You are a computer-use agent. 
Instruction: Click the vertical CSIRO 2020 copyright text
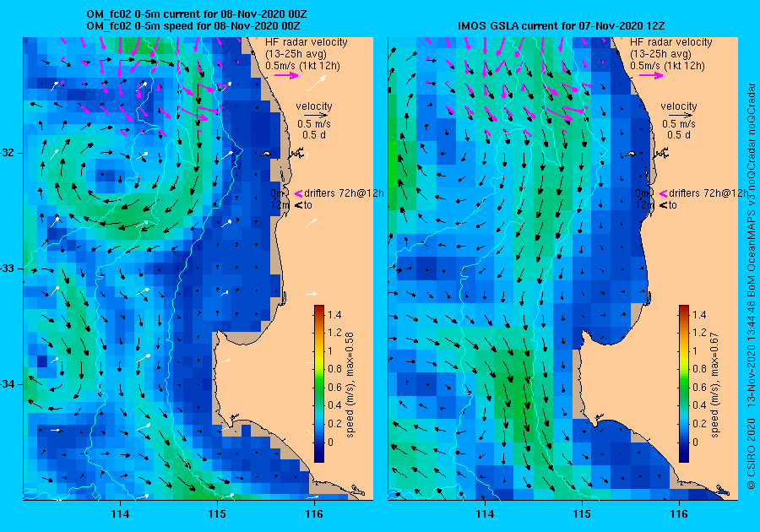(752, 286)
